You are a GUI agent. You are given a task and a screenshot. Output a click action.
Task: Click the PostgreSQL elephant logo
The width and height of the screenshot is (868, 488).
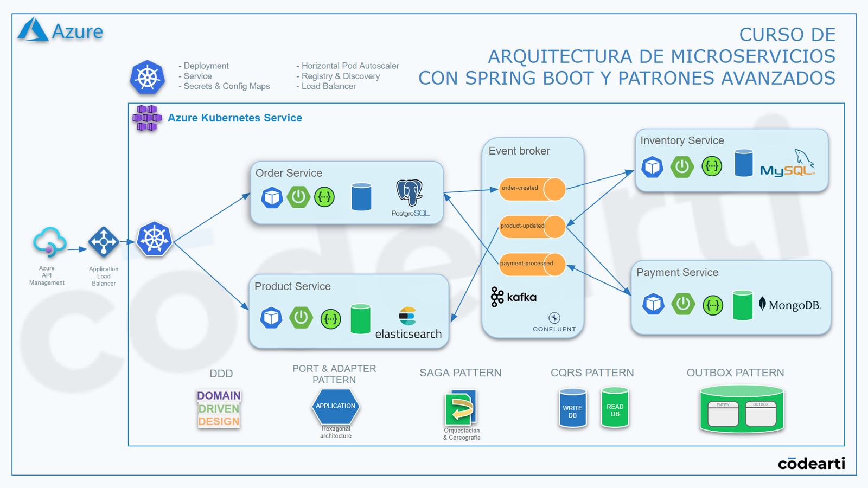pyautogui.click(x=410, y=198)
